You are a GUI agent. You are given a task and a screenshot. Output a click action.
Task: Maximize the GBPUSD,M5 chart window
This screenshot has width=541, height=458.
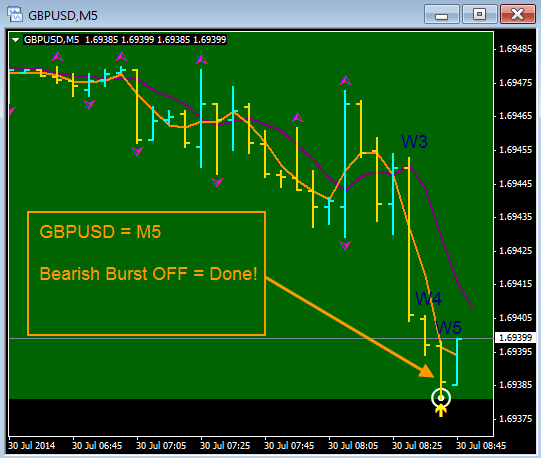pyautogui.click(x=480, y=14)
